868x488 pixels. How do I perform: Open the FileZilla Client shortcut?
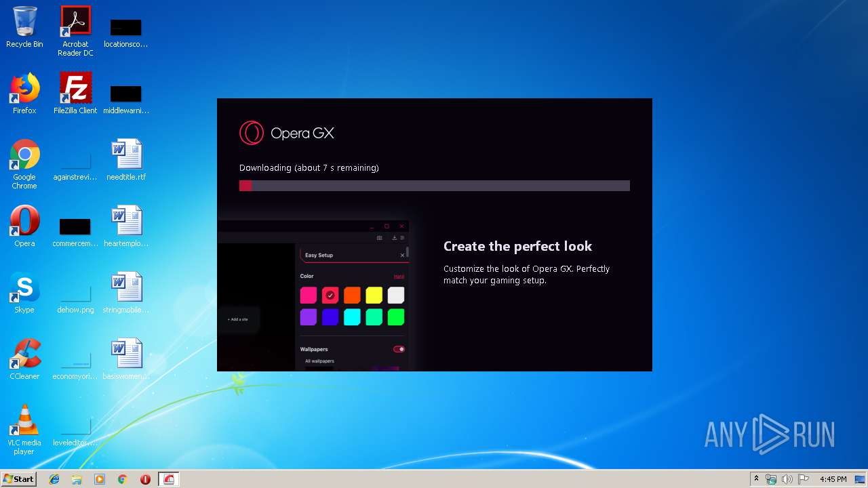75,94
